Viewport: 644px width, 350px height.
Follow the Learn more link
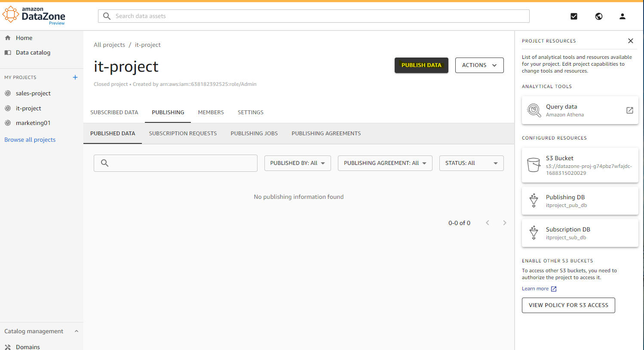click(x=535, y=289)
